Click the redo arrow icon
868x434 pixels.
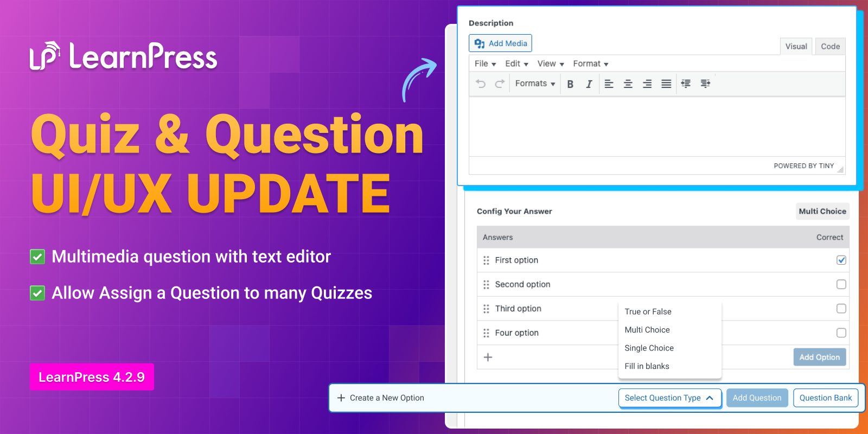pos(500,84)
